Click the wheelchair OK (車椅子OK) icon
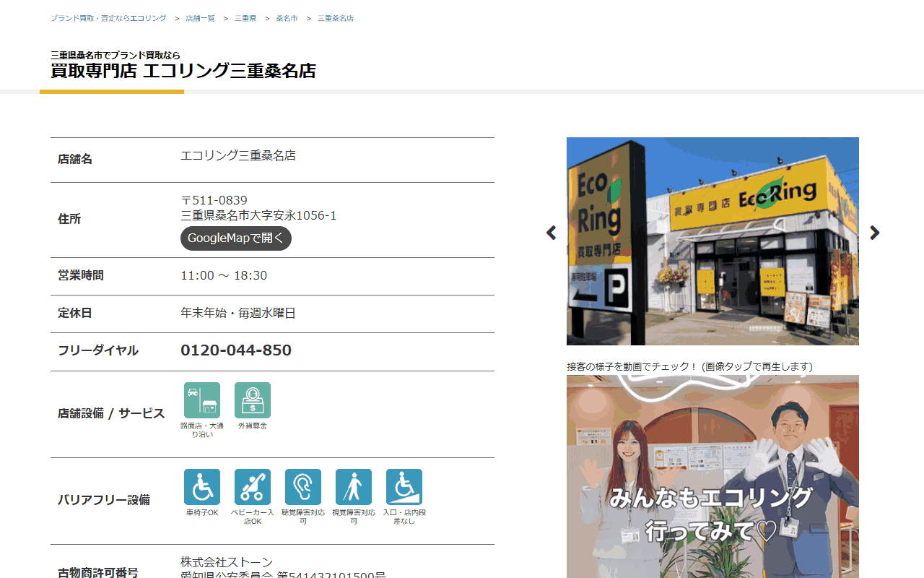Screen dimensions: 924x578 point(202,487)
